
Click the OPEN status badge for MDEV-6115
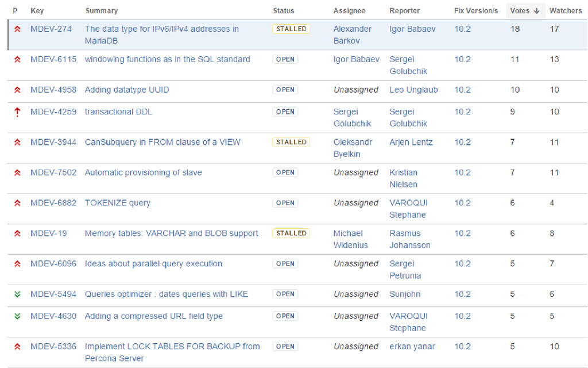285,59
